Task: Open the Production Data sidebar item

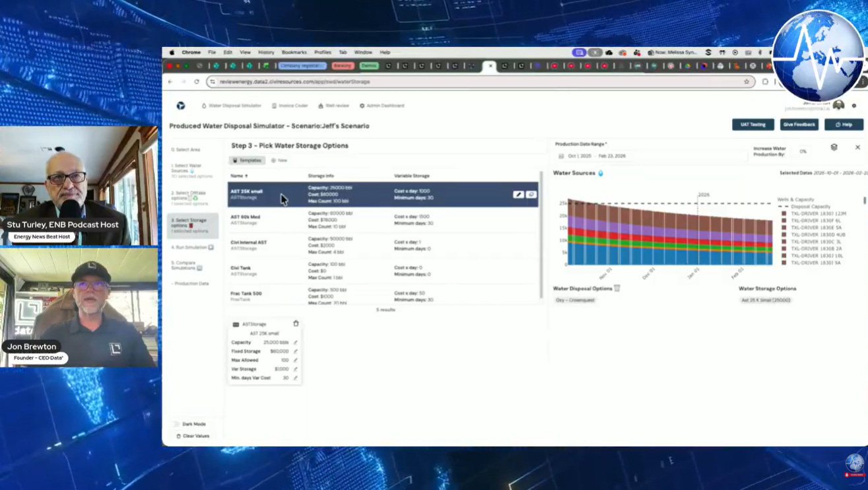Action: click(x=191, y=283)
